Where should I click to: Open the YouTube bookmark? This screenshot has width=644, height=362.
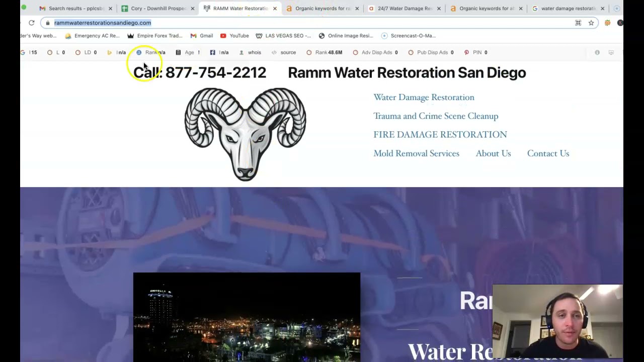pyautogui.click(x=234, y=36)
